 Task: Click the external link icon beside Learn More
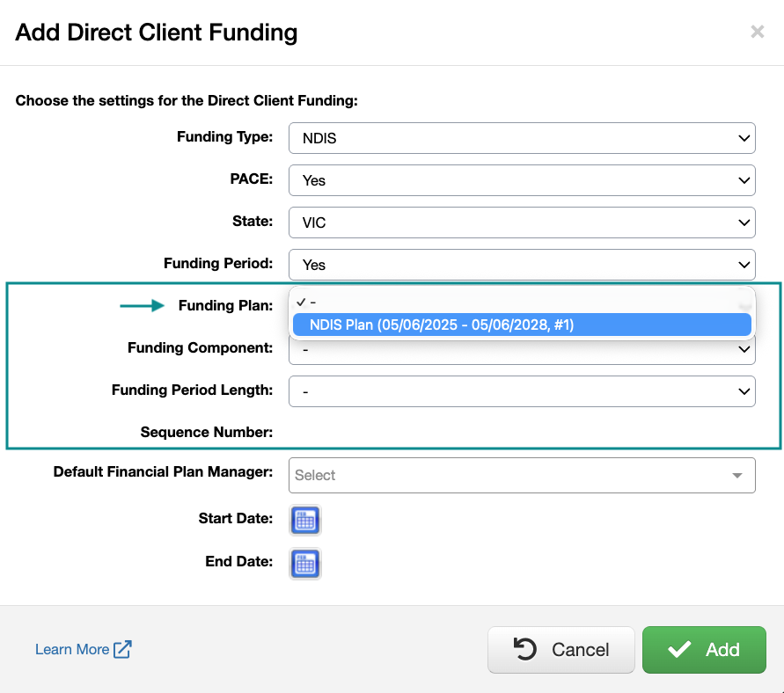(122, 650)
